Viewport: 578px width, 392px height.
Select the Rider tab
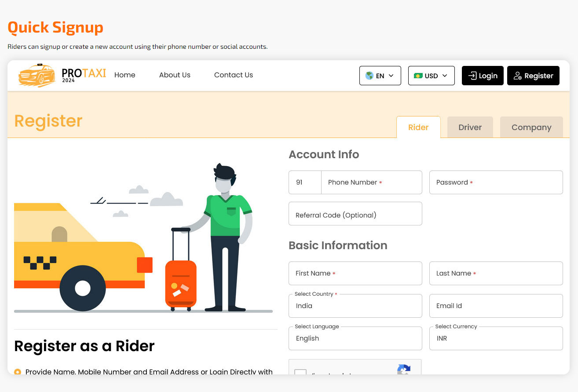(418, 127)
